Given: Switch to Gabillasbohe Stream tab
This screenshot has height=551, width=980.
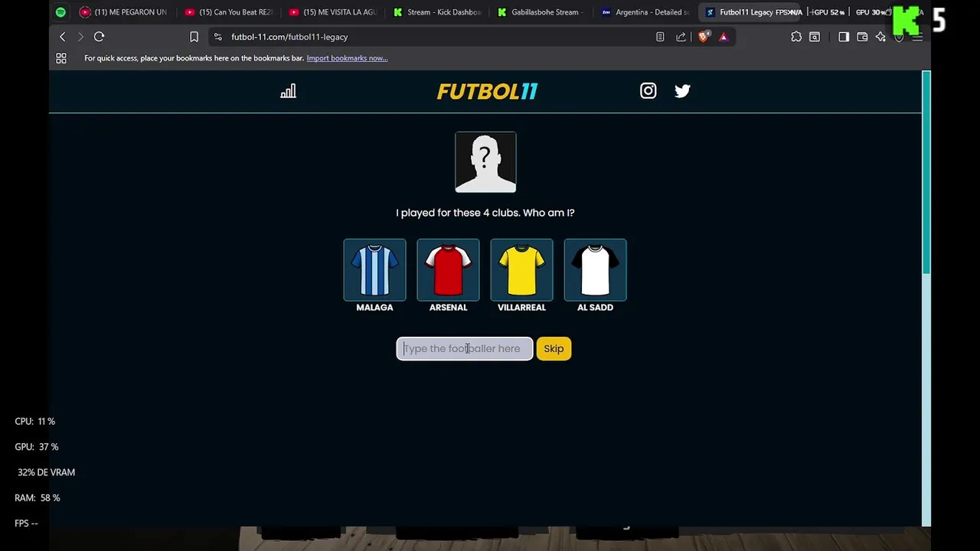Looking at the screenshot, I should pyautogui.click(x=541, y=12).
